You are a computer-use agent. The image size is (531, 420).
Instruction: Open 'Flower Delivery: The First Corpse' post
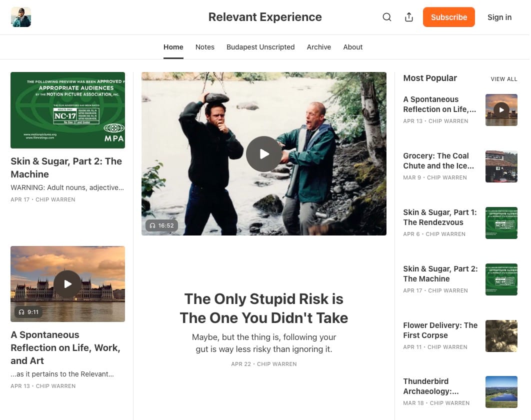click(x=440, y=330)
